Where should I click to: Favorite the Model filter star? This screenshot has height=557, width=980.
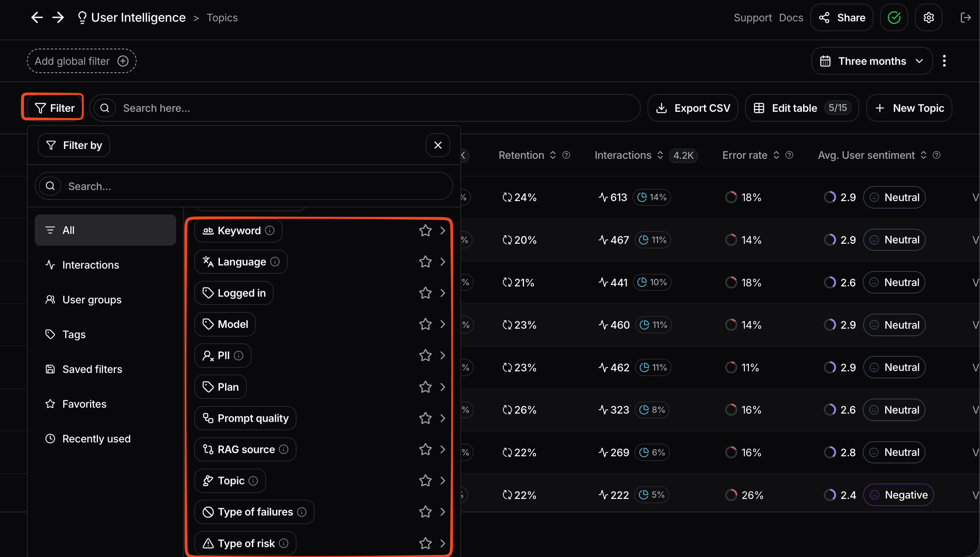tap(425, 324)
